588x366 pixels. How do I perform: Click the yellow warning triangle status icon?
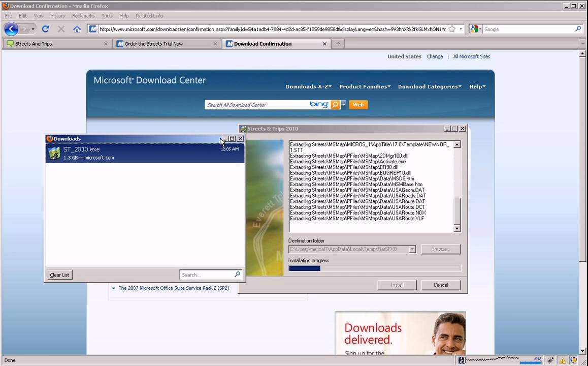coord(562,360)
